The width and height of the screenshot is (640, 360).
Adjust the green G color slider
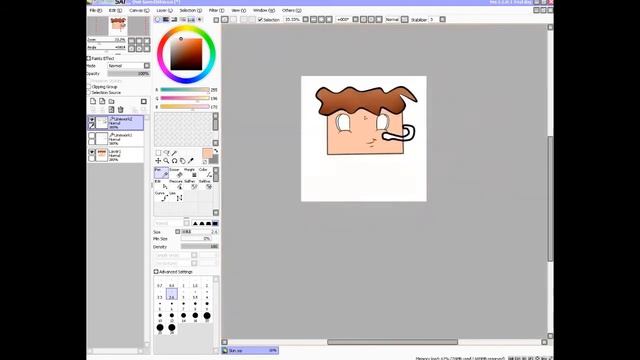coord(185,98)
